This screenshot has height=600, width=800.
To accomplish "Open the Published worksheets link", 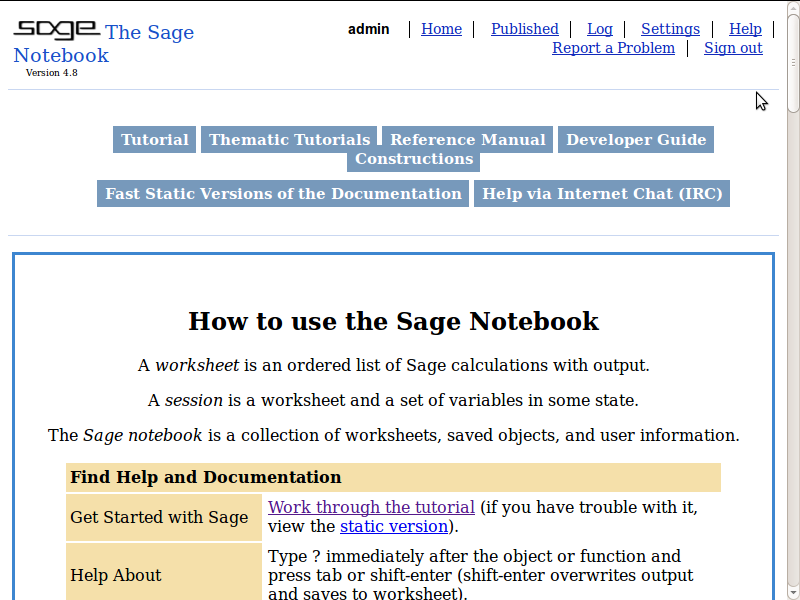I will 524,29.
